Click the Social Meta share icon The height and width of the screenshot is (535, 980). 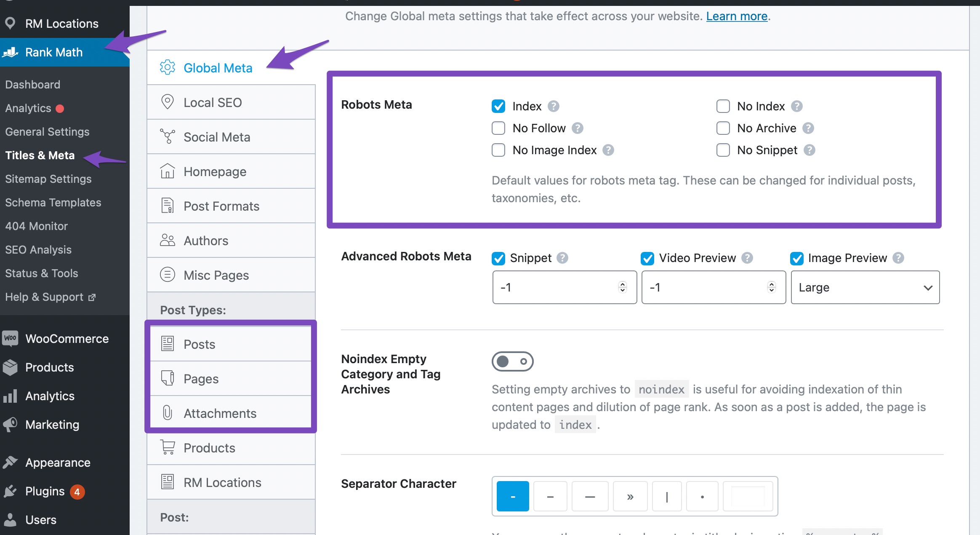coord(168,136)
